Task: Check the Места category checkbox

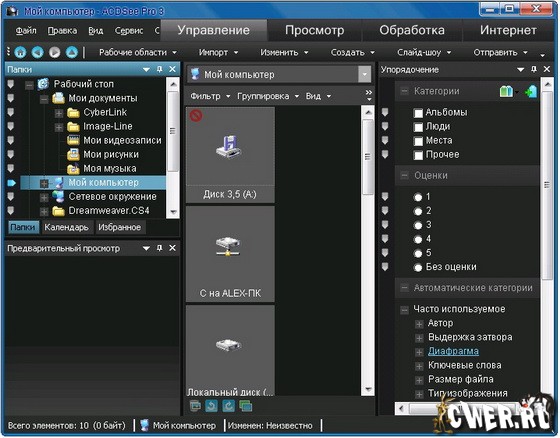Action: pyautogui.click(x=418, y=141)
